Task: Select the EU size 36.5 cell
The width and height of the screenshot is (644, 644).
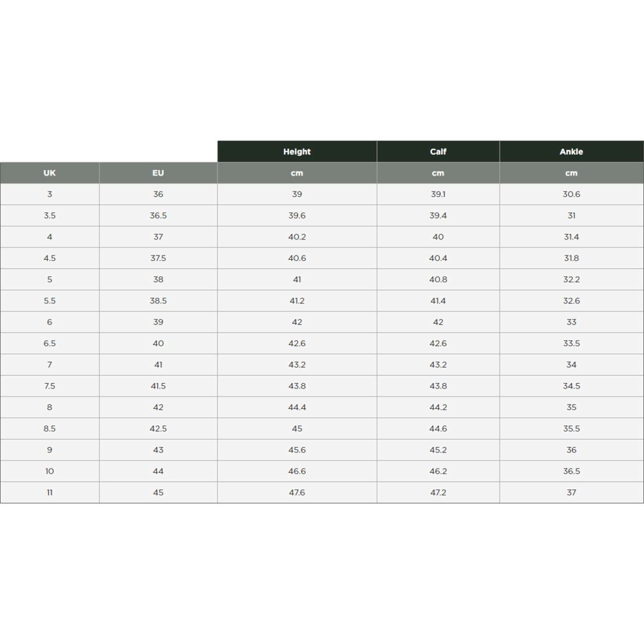Action: pyautogui.click(x=158, y=216)
